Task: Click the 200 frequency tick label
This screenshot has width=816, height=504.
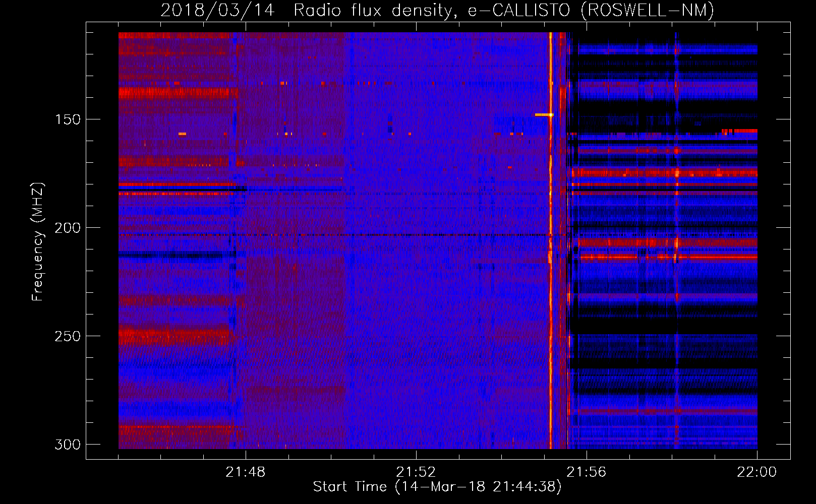Action: pos(68,228)
